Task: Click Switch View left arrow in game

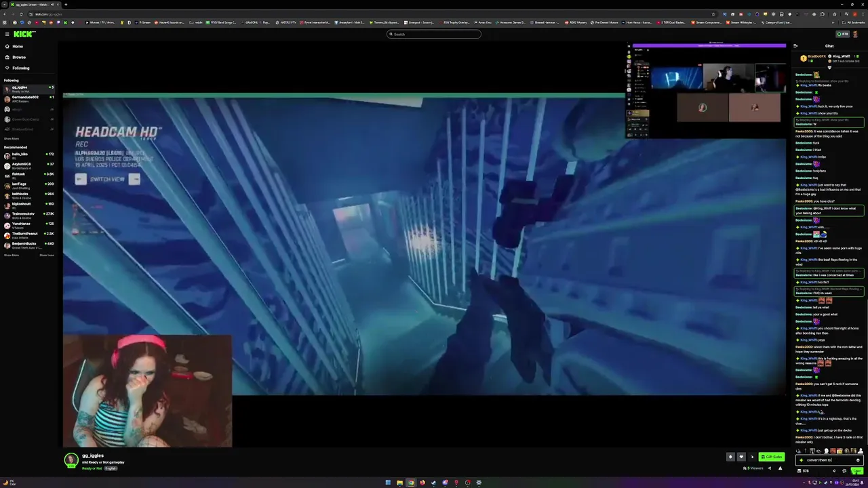Action: (81, 179)
